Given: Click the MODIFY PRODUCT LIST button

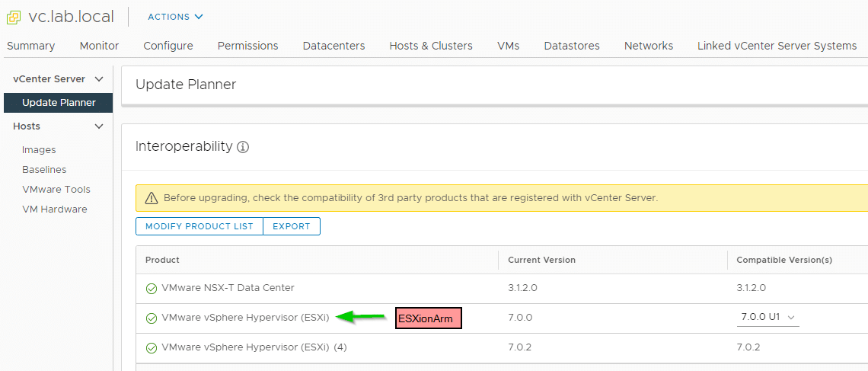Looking at the screenshot, I should pos(199,226).
